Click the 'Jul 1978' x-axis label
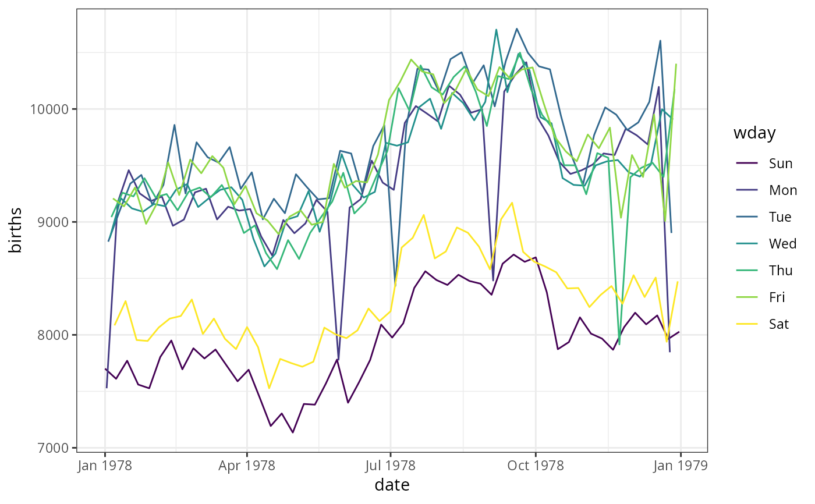 pos(391,466)
